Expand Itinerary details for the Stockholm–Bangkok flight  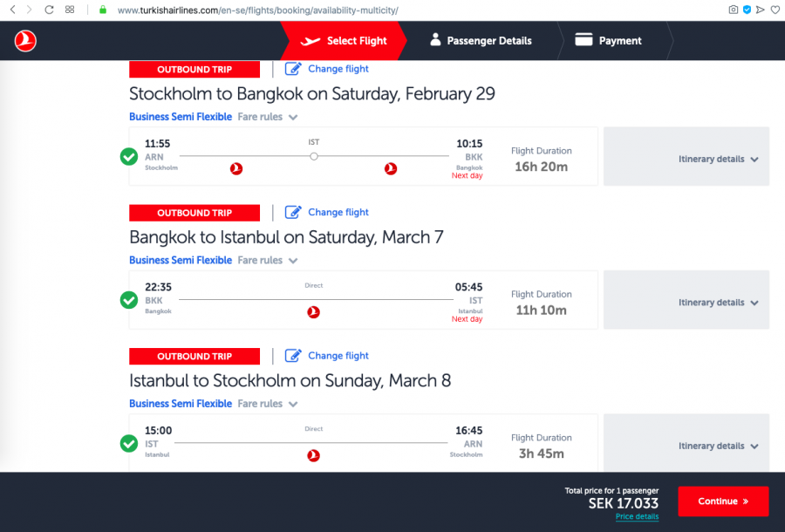coord(718,160)
